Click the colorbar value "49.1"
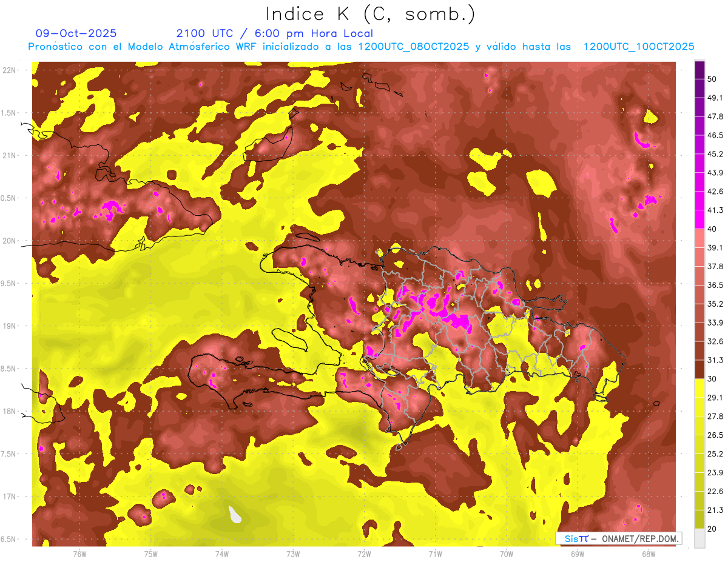Image resolution: width=728 pixels, height=562 pixels. (715, 98)
